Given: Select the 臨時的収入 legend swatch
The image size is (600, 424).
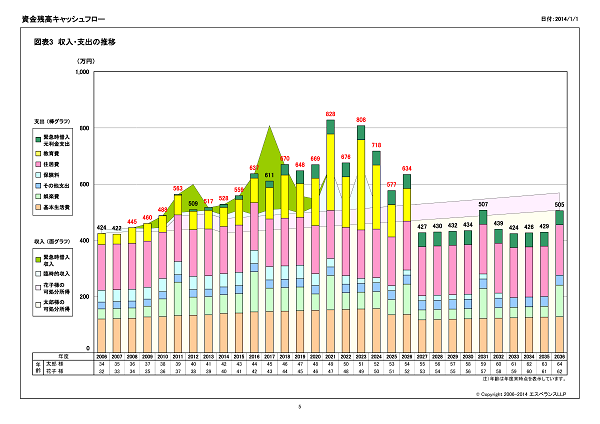Looking at the screenshot, I should 38,274.
